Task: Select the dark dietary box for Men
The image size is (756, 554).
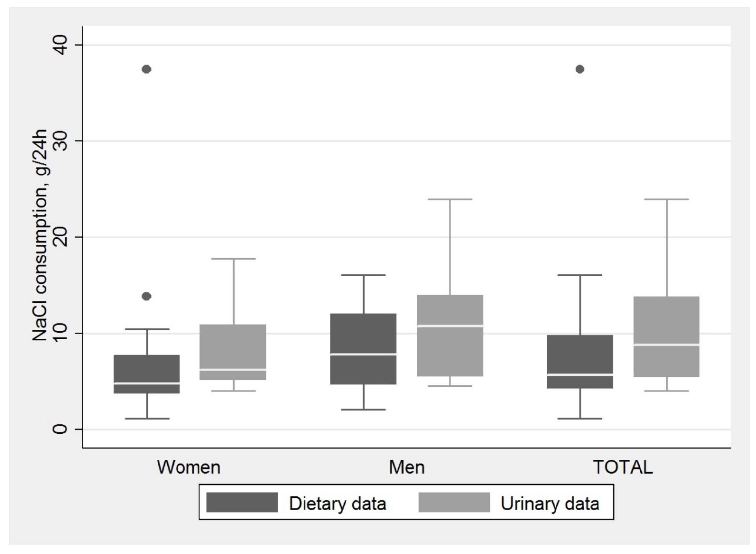Action: [363, 349]
